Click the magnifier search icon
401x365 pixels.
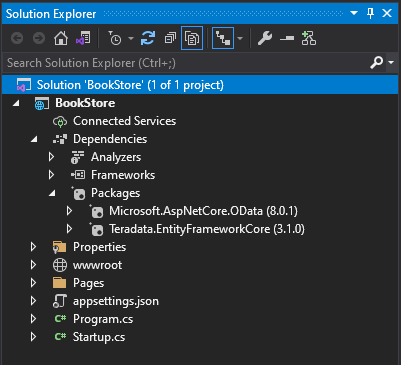point(377,62)
